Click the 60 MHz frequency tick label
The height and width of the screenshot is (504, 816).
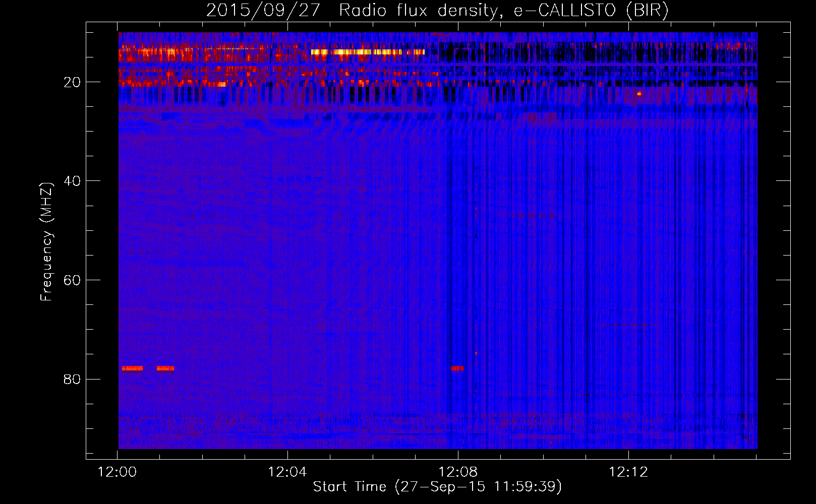click(x=72, y=280)
